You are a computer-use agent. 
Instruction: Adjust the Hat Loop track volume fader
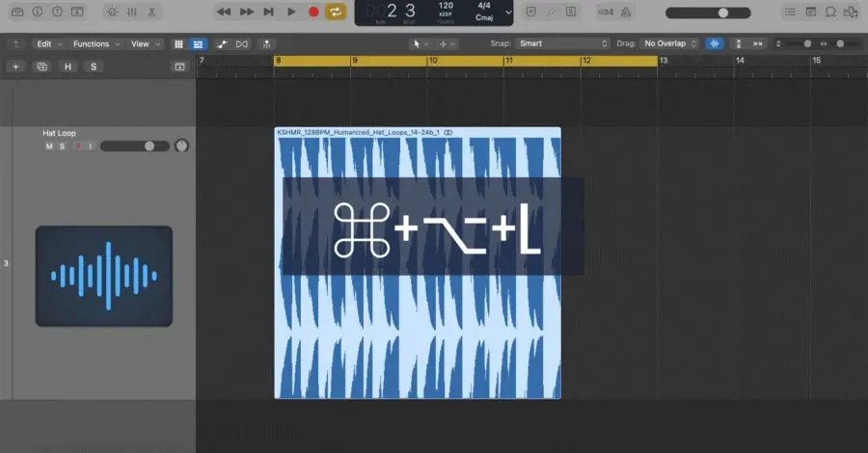point(134,147)
